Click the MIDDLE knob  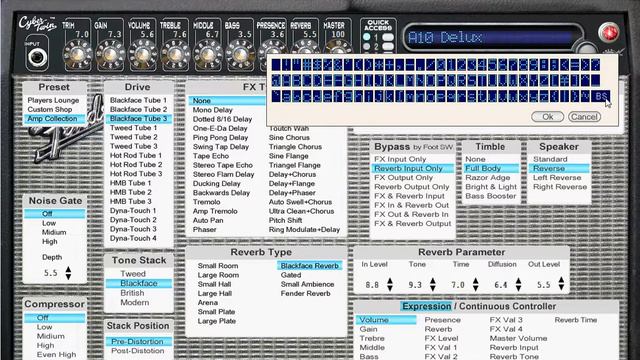pyautogui.click(x=208, y=56)
